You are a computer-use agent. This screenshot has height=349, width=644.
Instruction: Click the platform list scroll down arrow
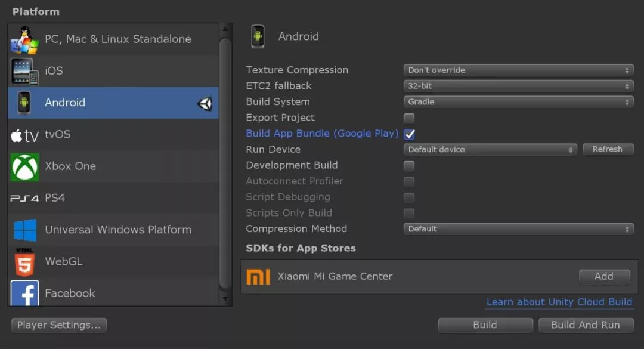[225, 299]
